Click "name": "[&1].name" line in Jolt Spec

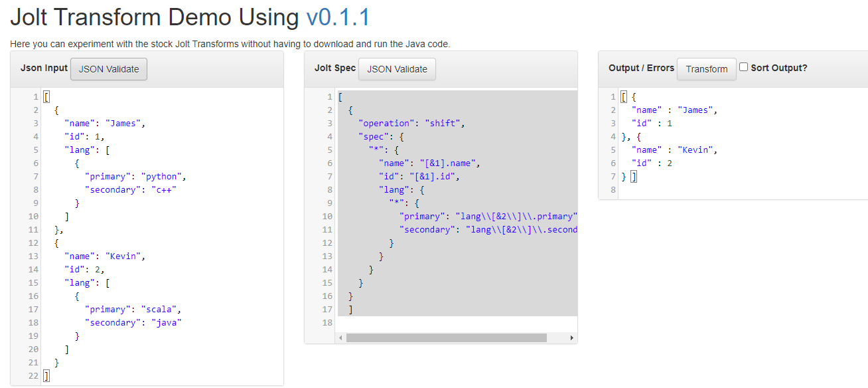(429, 163)
